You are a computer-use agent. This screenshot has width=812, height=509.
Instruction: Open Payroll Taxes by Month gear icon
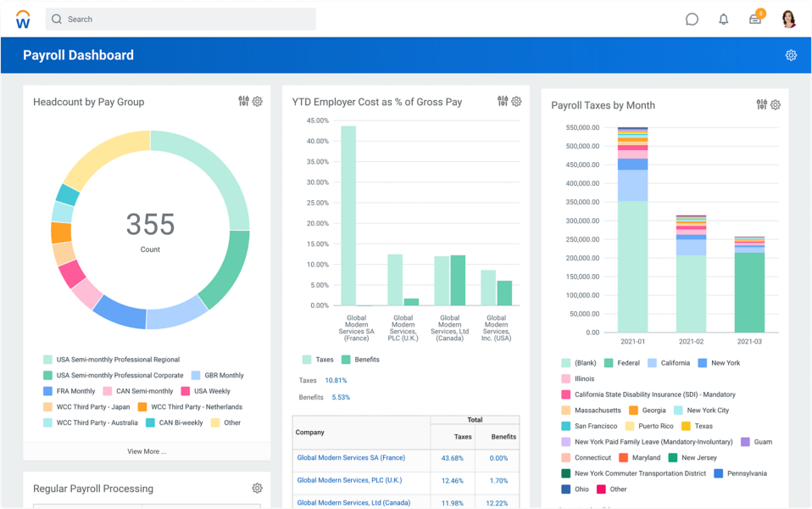coord(776,105)
